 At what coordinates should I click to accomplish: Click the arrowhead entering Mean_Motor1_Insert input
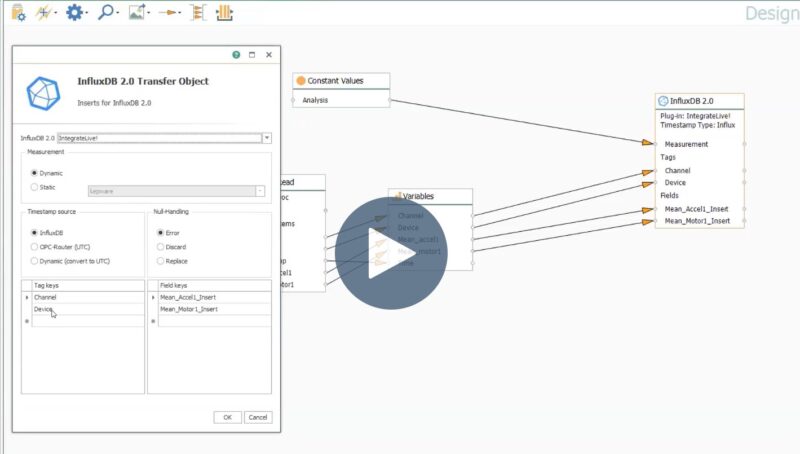[x=648, y=222]
